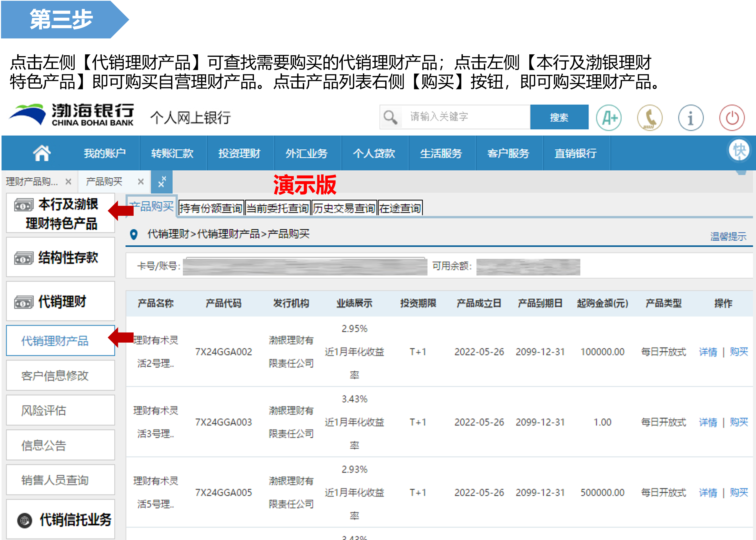Image resolution: width=756 pixels, height=540 pixels.
Task: Open 转账汇款 menu
Action: coord(172,153)
